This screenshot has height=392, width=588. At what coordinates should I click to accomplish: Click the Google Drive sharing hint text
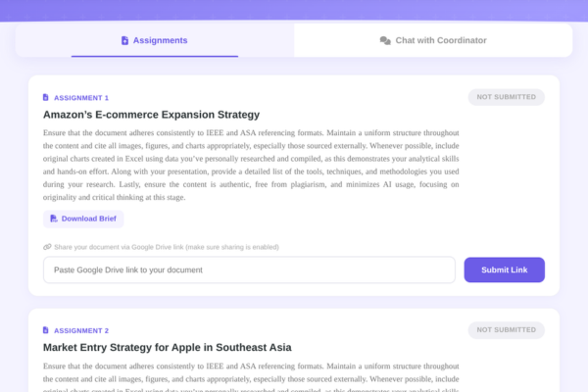click(x=167, y=247)
